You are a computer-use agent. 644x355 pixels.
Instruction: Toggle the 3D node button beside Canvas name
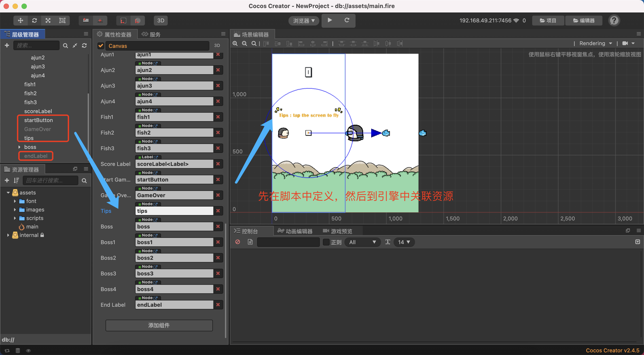tap(217, 46)
